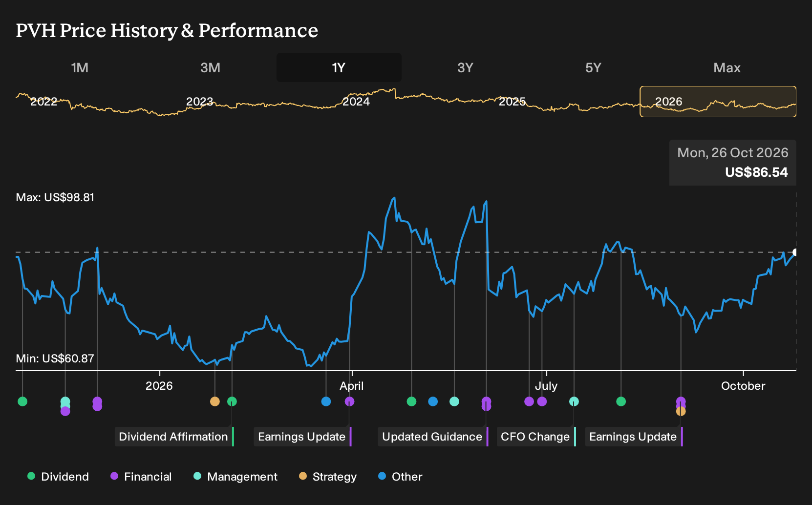This screenshot has height=505, width=812.
Task: Select the 1M time range tab
Action: tap(80, 67)
